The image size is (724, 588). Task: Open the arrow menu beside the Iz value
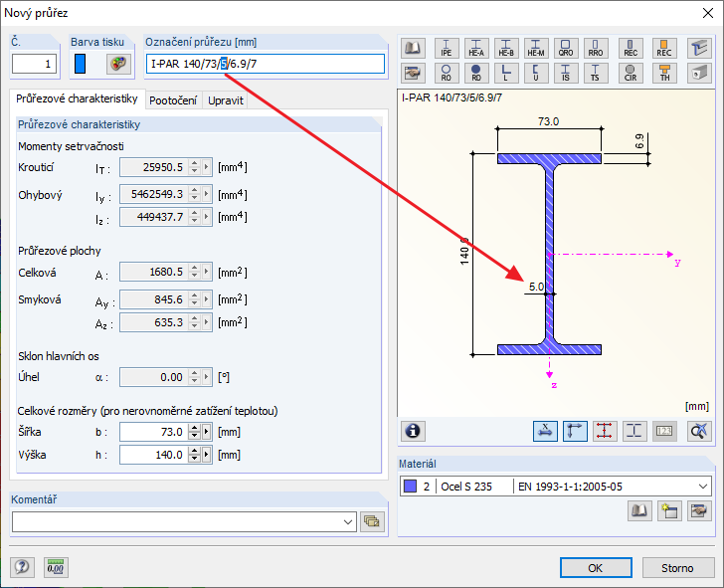pos(207,217)
